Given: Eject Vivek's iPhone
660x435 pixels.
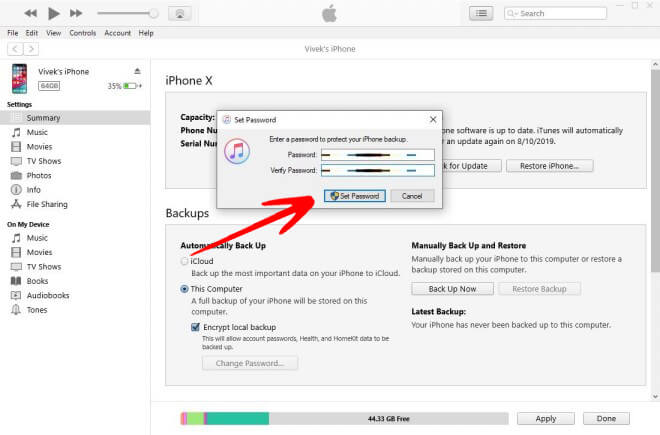Looking at the screenshot, I should point(137,71).
